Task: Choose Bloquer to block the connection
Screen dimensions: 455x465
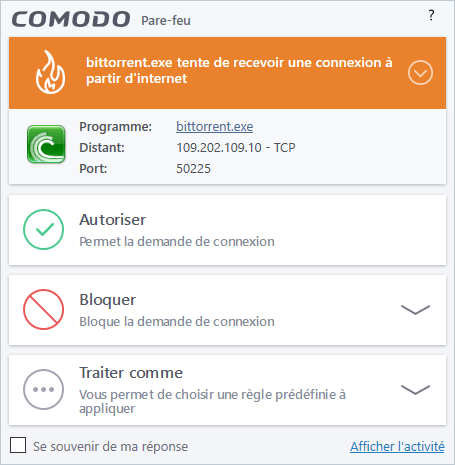Action: tap(227, 310)
